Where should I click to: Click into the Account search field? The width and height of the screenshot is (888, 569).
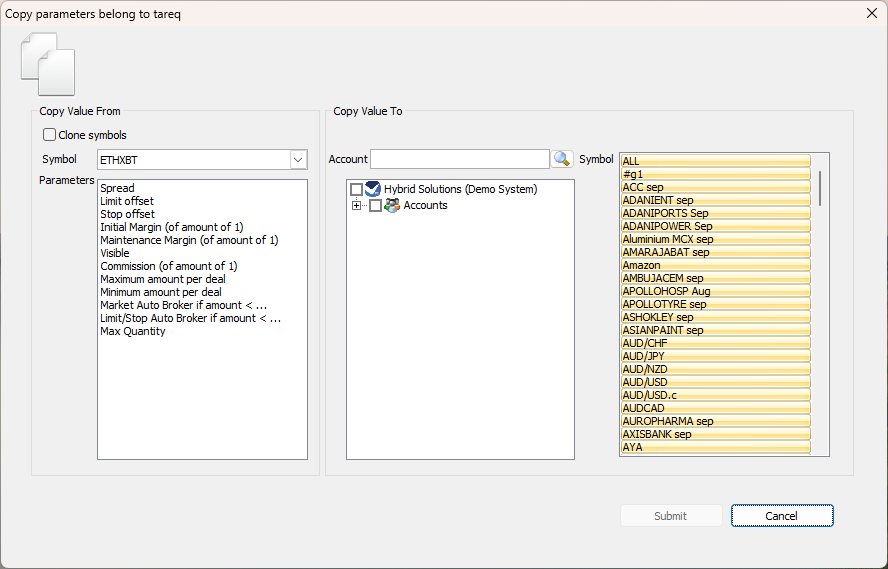click(459, 159)
